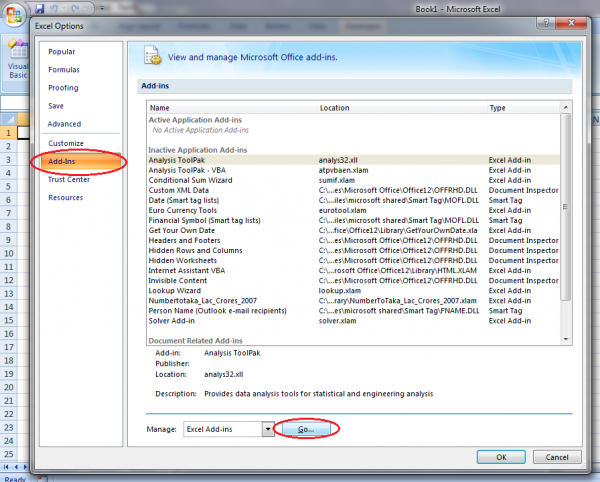Open the Trust Center category

pyautogui.click(x=70, y=179)
